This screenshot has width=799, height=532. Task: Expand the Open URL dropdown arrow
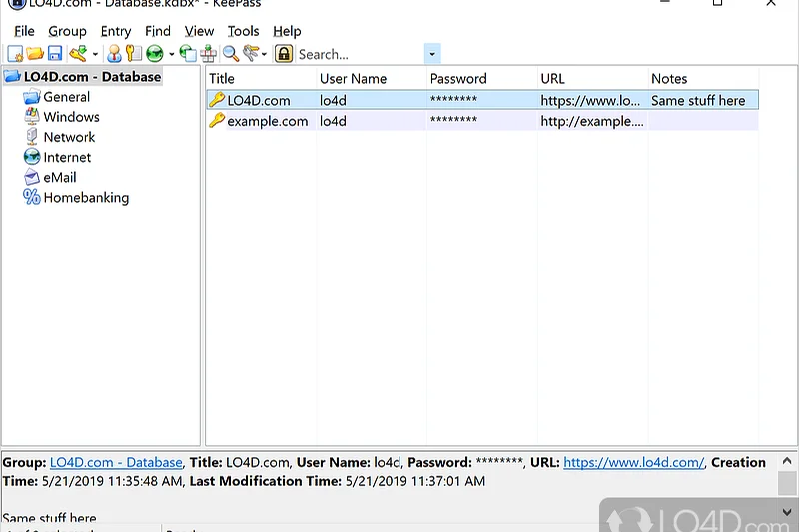[x=171, y=54]
